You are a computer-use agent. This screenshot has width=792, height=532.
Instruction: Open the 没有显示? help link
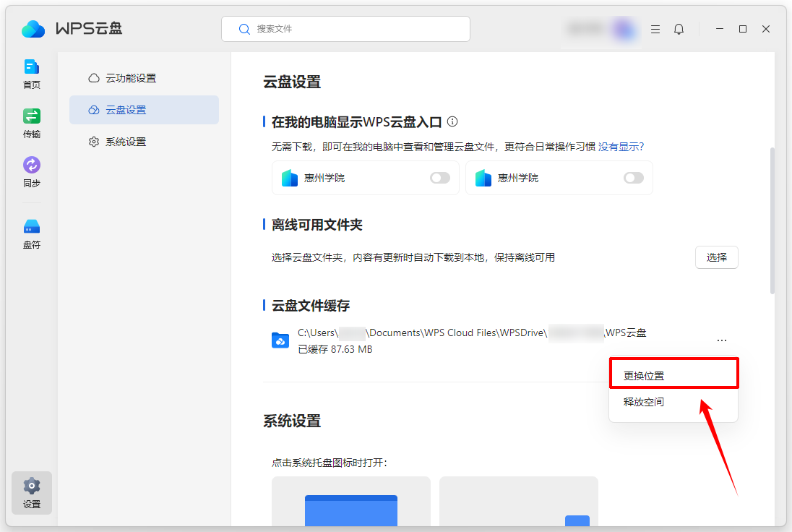click(621, 147)
